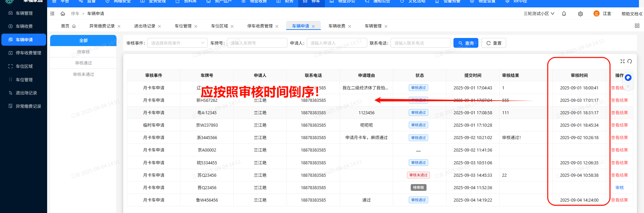Click the 重置 reset button
This screenshot has height=213, width=644.
[494, 43]
